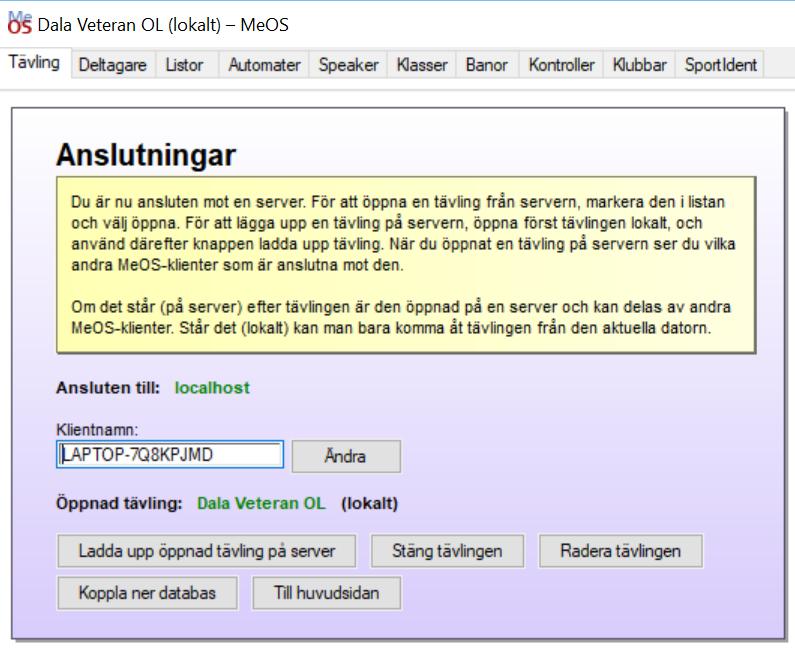
Task: Click the Radera tävlingen button
Action: point(621,551)
